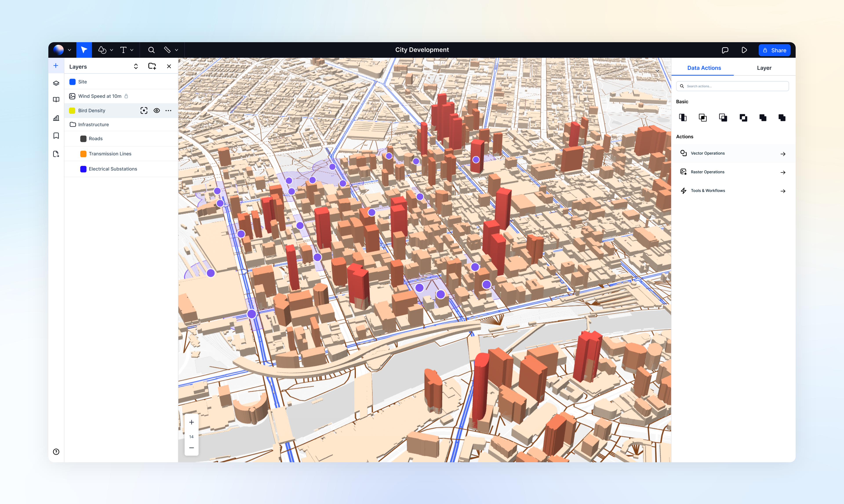
Task: Zoom to fit Bird Density layer
Action: tap(144, 110)
